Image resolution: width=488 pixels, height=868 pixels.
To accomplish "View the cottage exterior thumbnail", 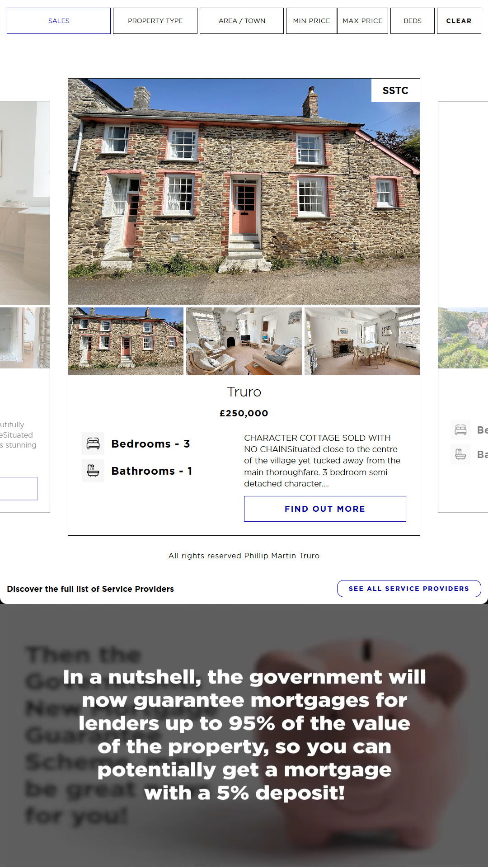I will tap(126, 341).
